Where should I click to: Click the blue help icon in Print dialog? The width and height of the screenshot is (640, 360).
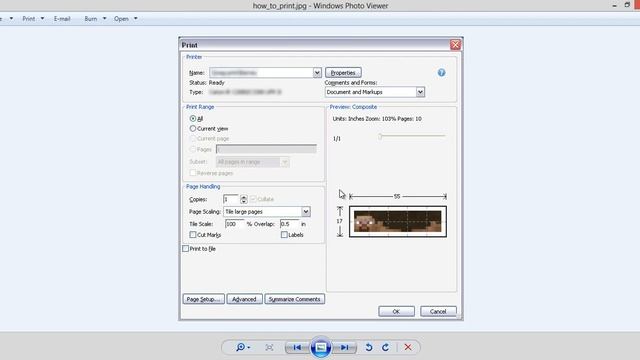[441, 73]
